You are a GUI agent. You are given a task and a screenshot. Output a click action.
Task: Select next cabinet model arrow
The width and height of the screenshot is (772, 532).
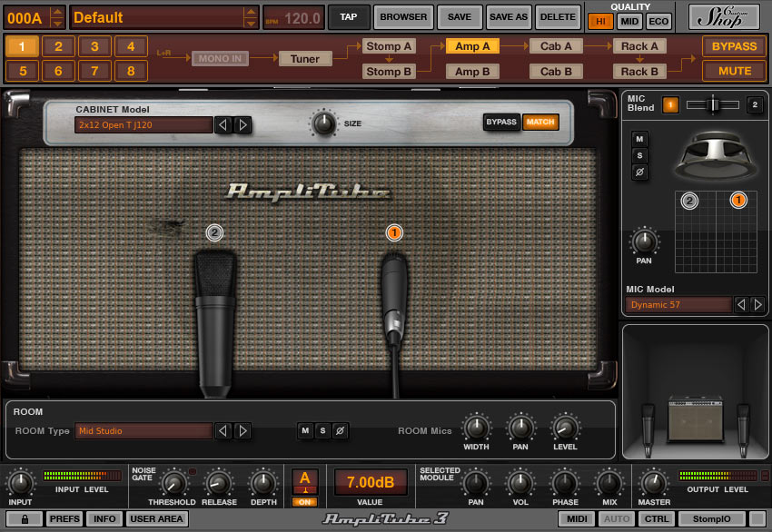(242, 125)
